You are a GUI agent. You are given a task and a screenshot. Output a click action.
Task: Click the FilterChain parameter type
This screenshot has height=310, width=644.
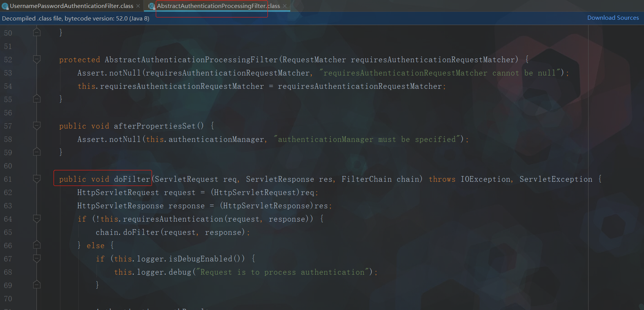point(367,179)
